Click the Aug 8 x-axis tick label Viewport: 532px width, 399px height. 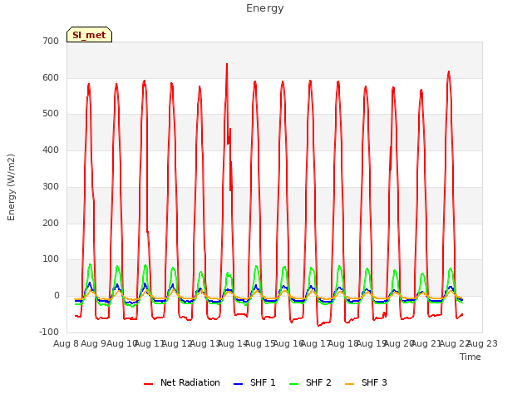point(66,343)
